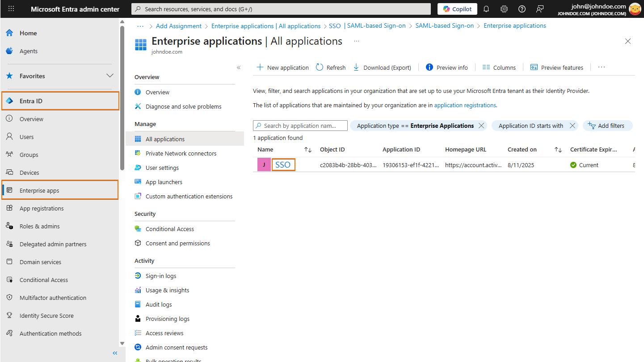Click the search by application name field

(299, 126)
